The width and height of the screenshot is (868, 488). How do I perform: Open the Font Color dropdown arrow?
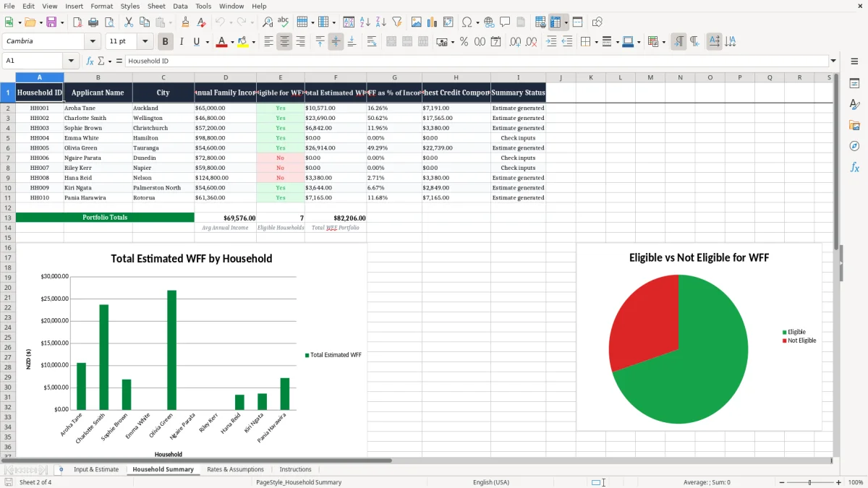(x=231, y=42)
